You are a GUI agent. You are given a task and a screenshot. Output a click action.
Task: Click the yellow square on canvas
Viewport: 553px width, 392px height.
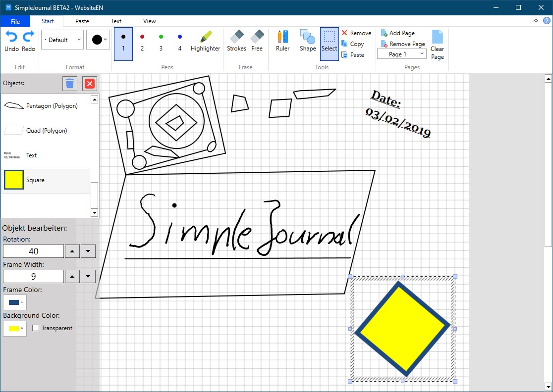click(402, 329)
